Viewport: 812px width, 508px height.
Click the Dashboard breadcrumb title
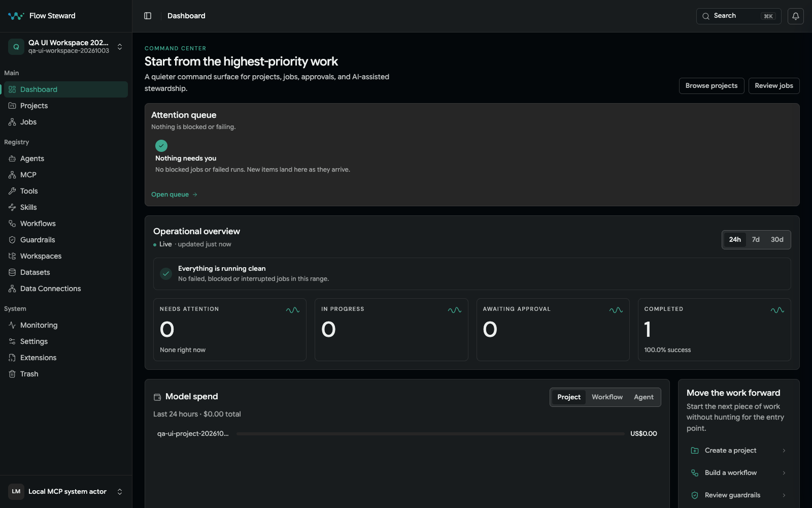[x=186, y=16]
